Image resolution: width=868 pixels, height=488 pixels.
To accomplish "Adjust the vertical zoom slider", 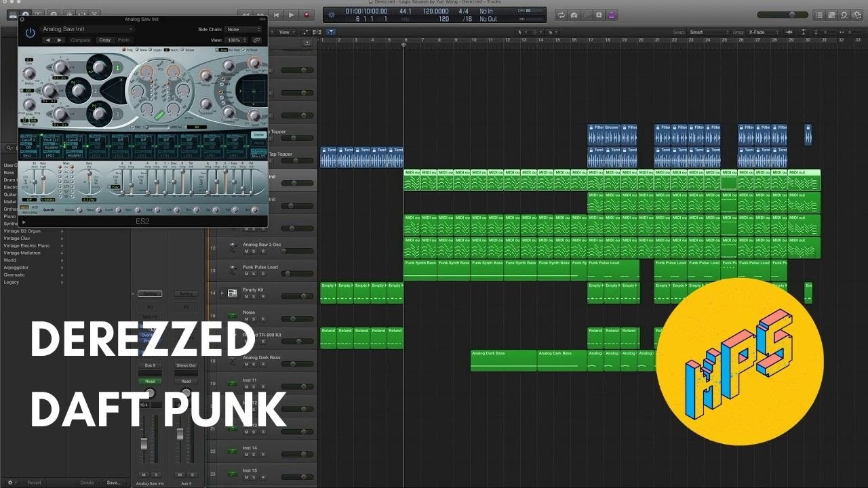I will (x=826, y=32).
